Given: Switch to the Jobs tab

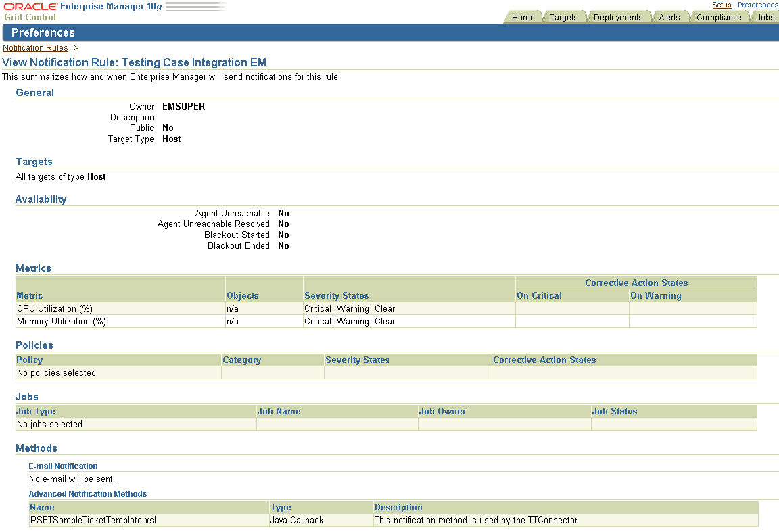Looking at the screenshot, I should 764,17.
